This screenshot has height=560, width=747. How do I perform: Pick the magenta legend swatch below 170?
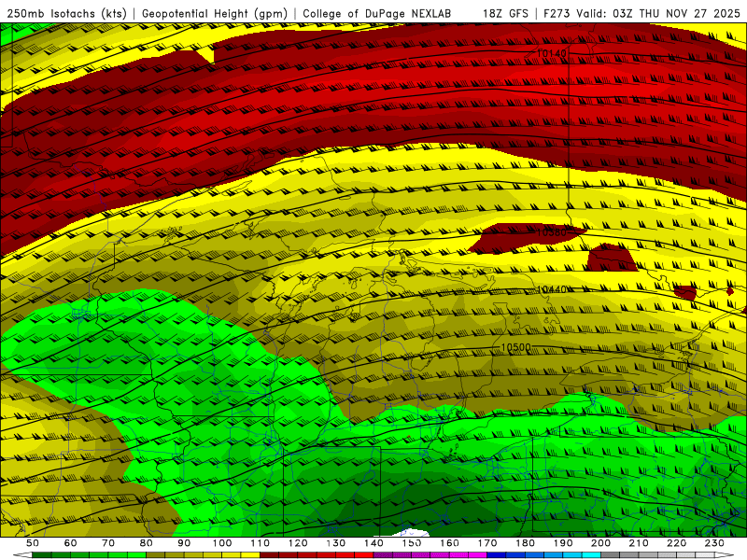[477, 555]
